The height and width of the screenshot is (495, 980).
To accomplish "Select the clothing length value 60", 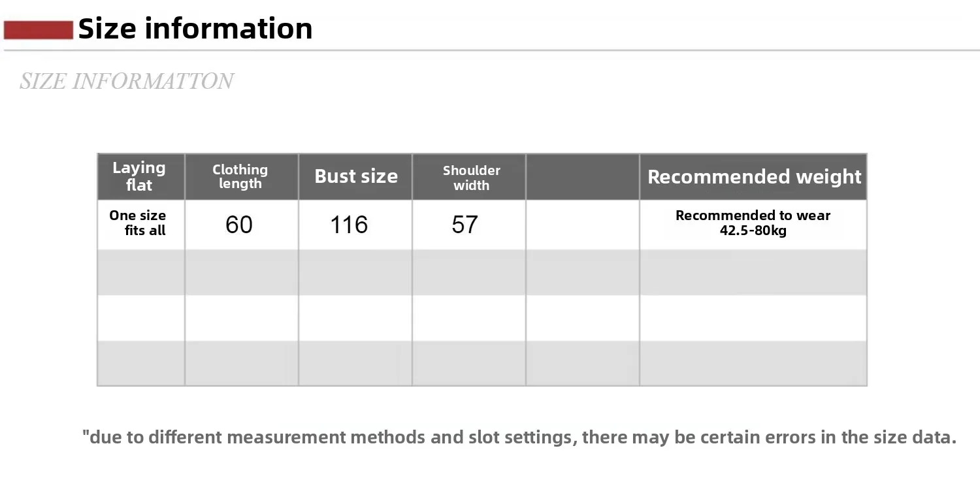I will pos(239,225).
